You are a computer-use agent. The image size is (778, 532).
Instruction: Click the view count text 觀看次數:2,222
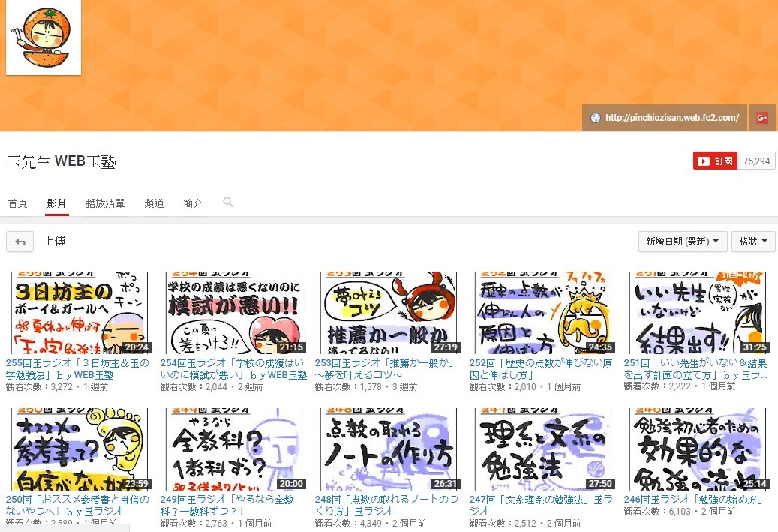657,386
